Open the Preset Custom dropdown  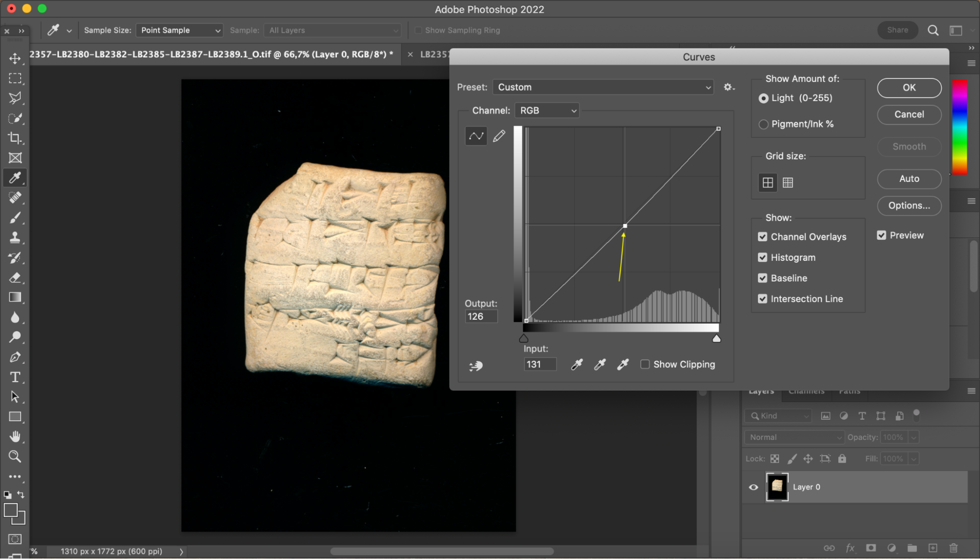[603, 87]
